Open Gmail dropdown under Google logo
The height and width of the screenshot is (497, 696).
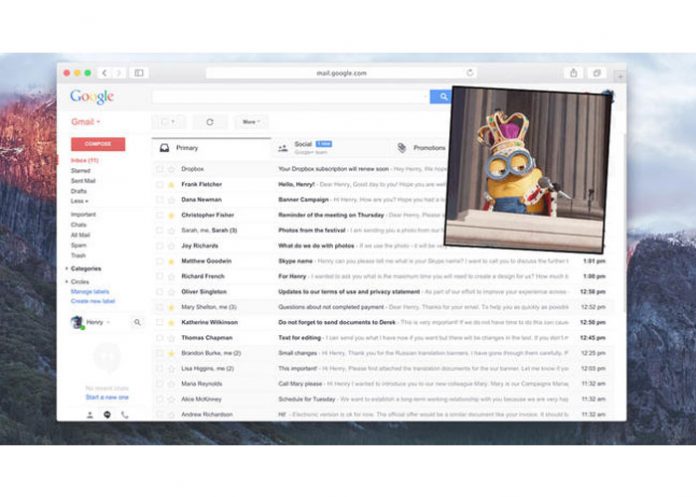[x=86, y=122]
